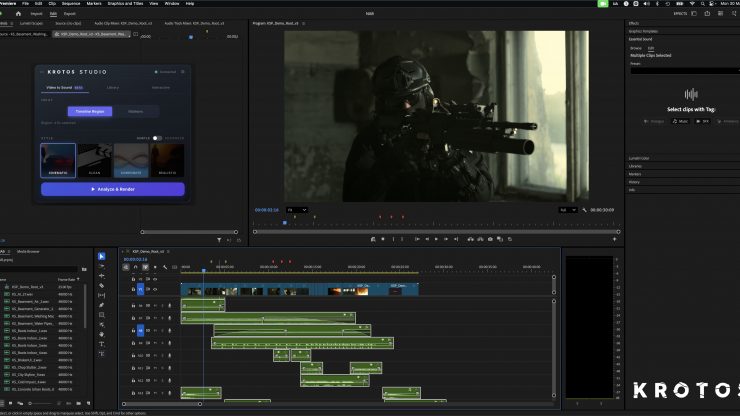740x416 pixels.
Task: Go to Premiere Home screen icon
Action: coord(18,14)
